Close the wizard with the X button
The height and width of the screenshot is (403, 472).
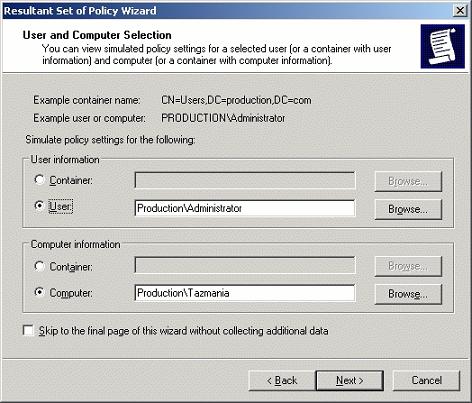click(x=460, y=11)
